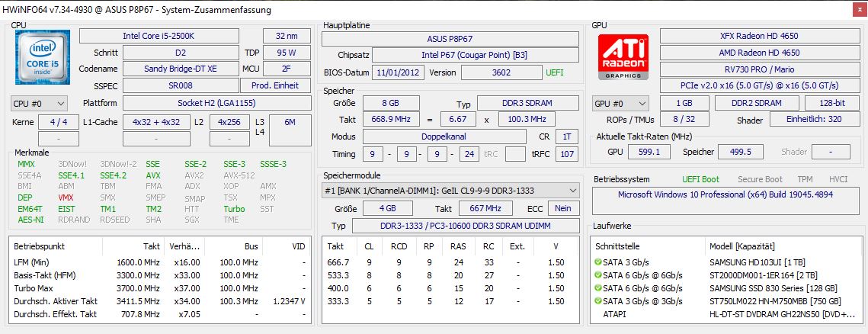This screenshot has height=334, width=868.
Task: Click the Turbo feature label
Action: pyautogui.click(x=234, y=209)
